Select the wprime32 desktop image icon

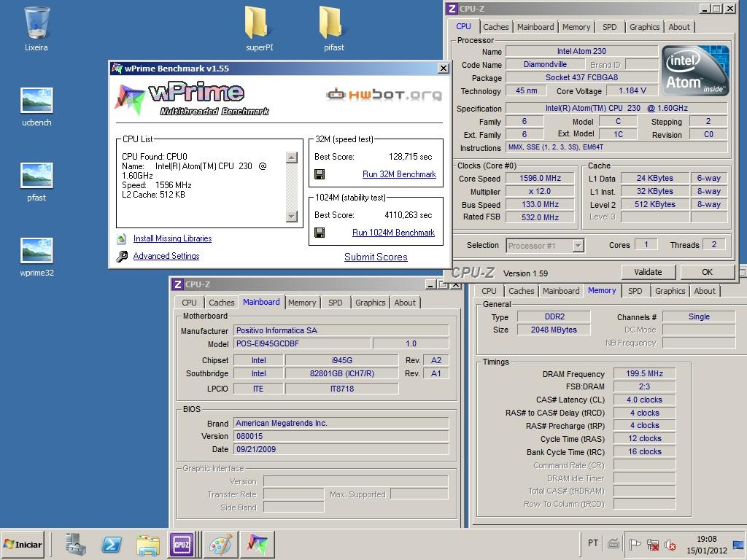pos(36,251)
